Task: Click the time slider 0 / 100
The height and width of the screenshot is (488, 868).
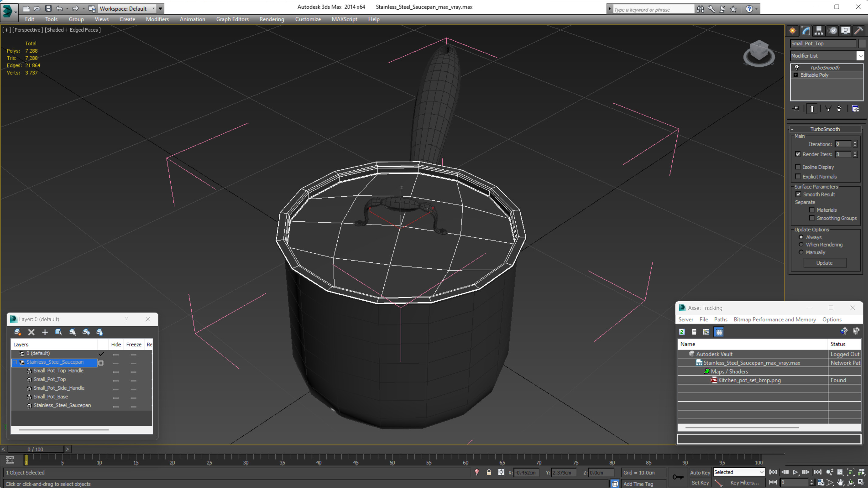Action: [x=35, y=449]
